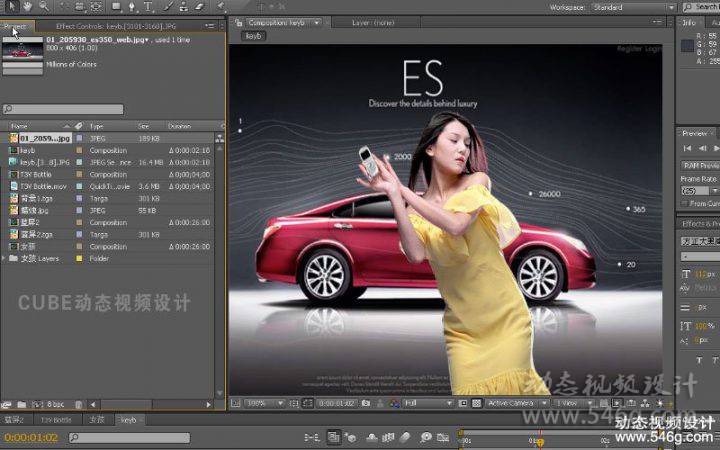Switch to the T3Y Bottle timeline tab
This screenshot has height=450, width=720.
click(x=56, y=420)
